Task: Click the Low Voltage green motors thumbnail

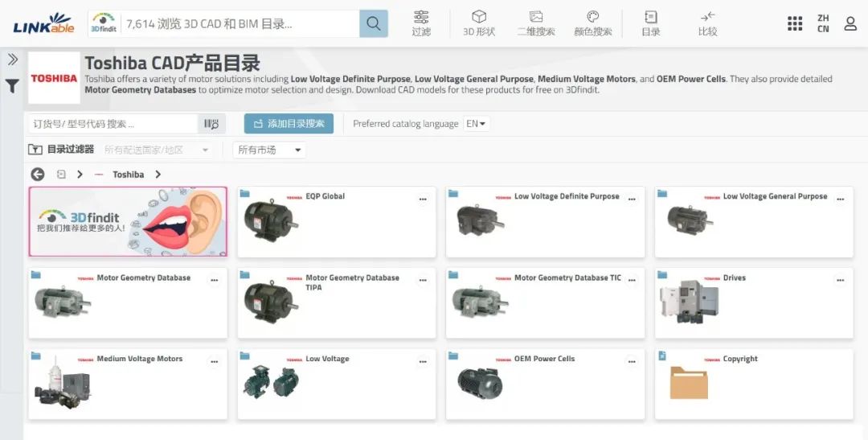Action: pos(271,382)
